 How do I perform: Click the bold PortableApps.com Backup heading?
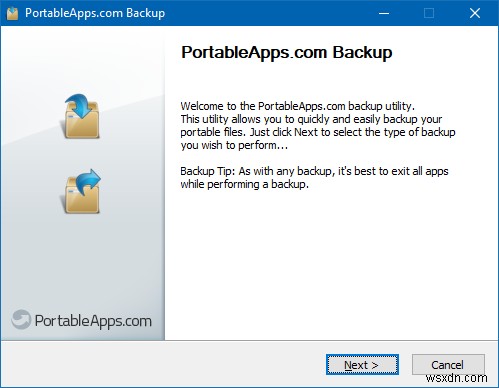[286, 53]
